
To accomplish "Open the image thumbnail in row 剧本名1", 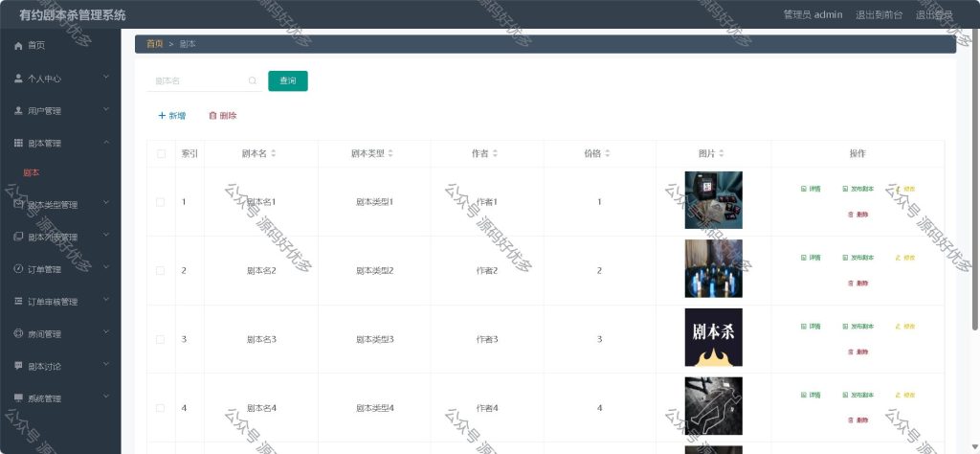I will (713, 200).
